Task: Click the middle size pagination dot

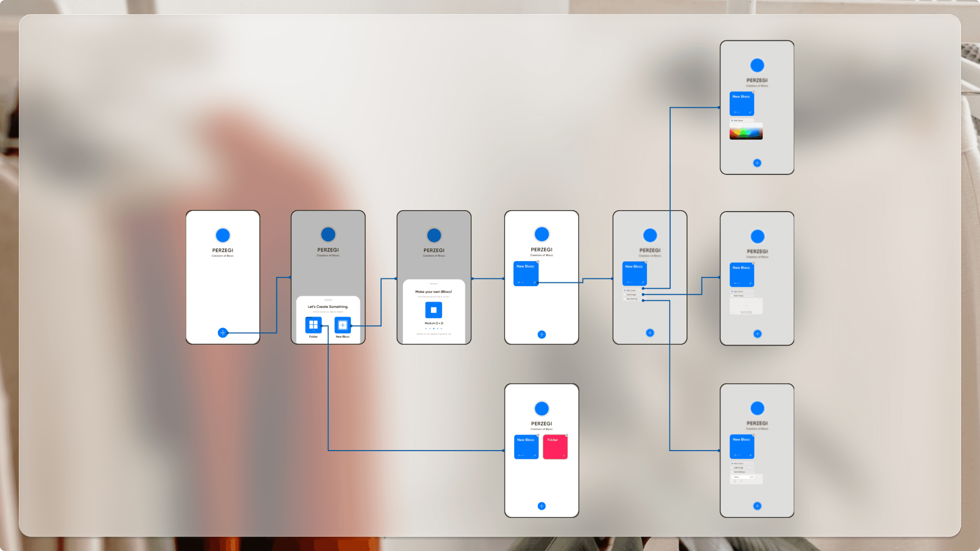Action: pyautogui.click(x=433, y=329)
